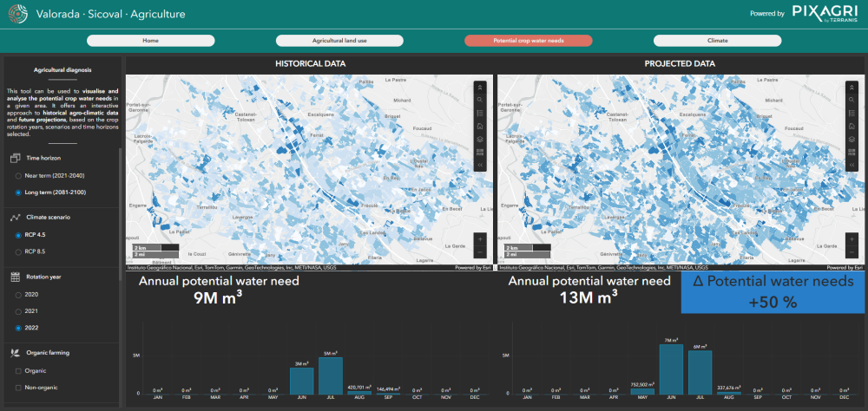Viewport: 868px width, 411px height.
Task: Click left double-arrow at bottom of historical toolbar
Action: [479, 164]
